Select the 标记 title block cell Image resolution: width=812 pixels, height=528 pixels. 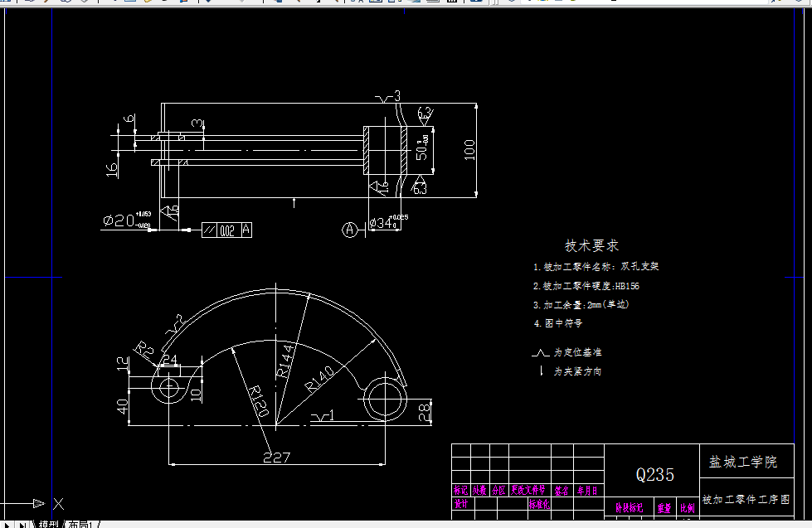[460, 490]
